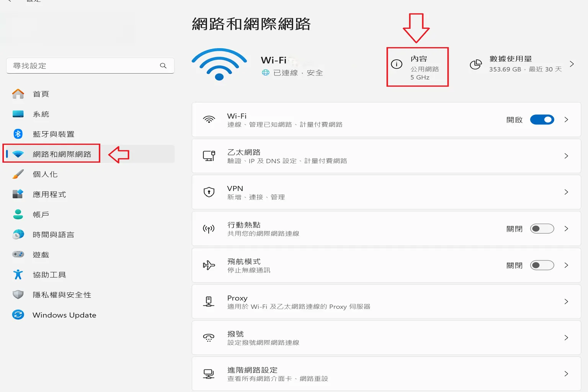The height and width of the screenshot is (392, 588).
Task: Open the VPN settings row
Action: (386, 192)
